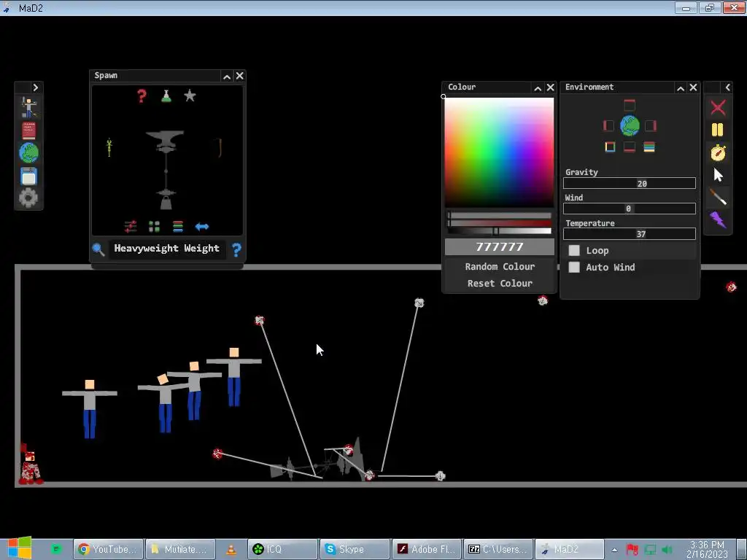Toggle the right wall in Environment
Screen dimensions: 747x560
pos(650,125)
